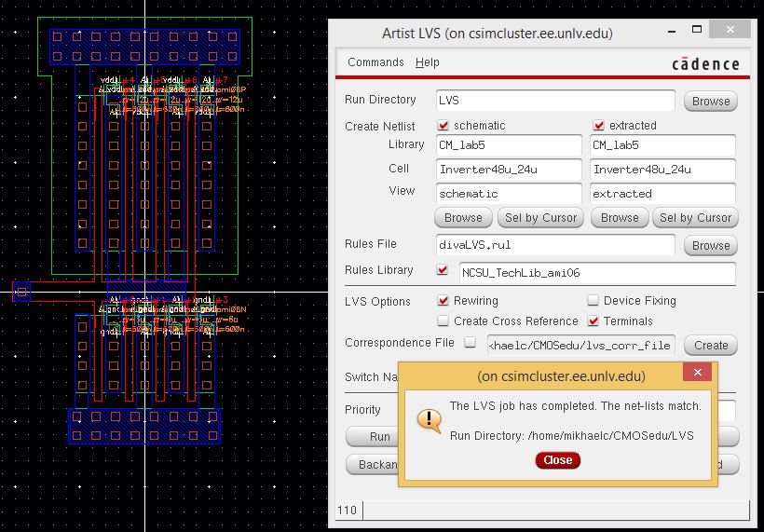The image size is (764, 532).
Task: Toggle the schematic netlist checkbox
Action: pyautogui.click(x=443, y=126)
